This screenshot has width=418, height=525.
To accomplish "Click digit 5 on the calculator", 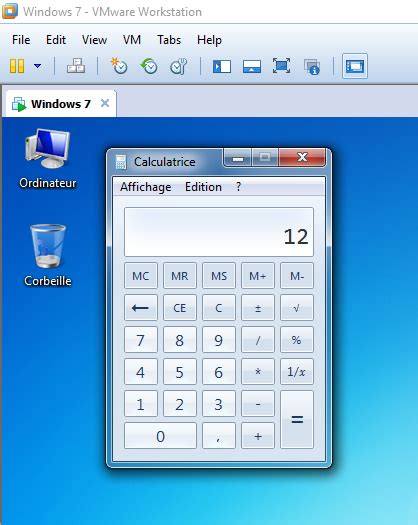I will pos(180,372).
